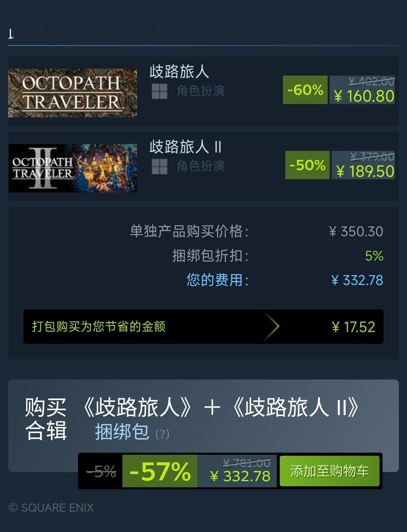The height and width of the screenshot is (532, 407).
Task: Click the green arrow in savings banner
Action: 272,327
